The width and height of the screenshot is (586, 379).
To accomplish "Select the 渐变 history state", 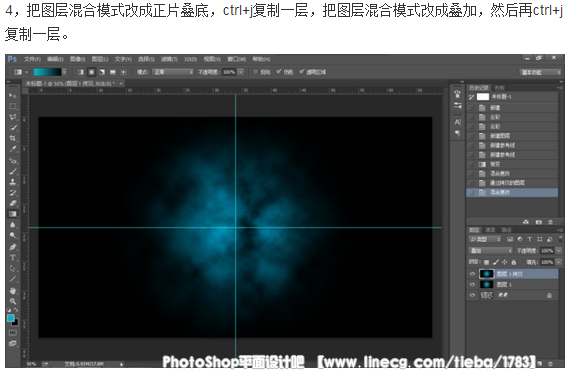I will tap(512, 164).
